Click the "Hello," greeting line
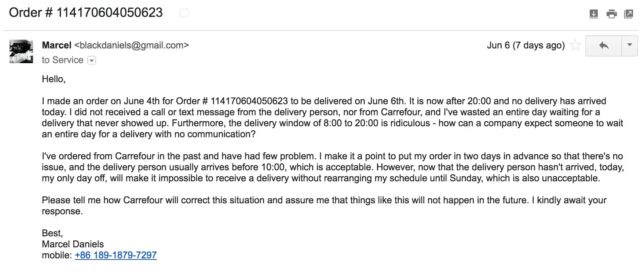The image size is (644, 276). click(x=54, y=79)
